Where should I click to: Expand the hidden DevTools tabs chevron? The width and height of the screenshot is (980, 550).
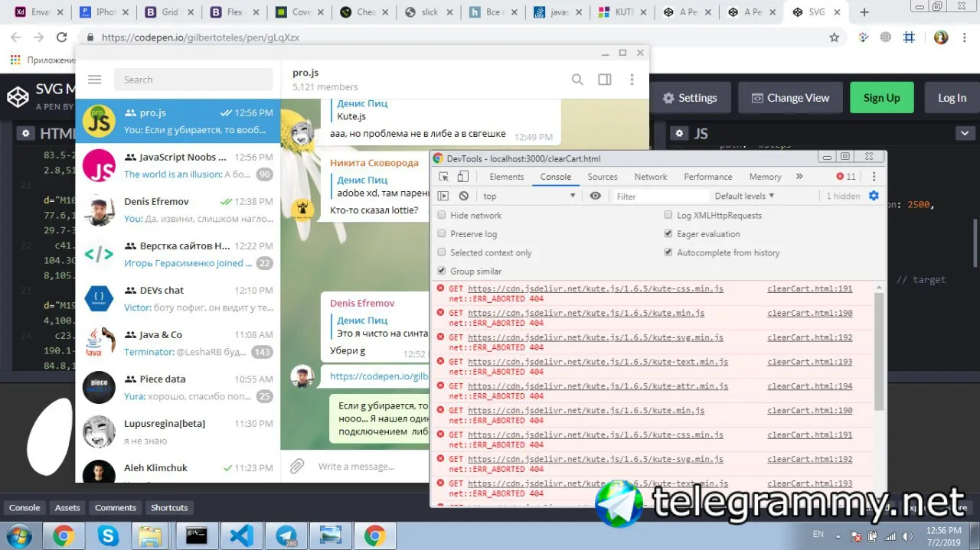click(x=799, y=177)
